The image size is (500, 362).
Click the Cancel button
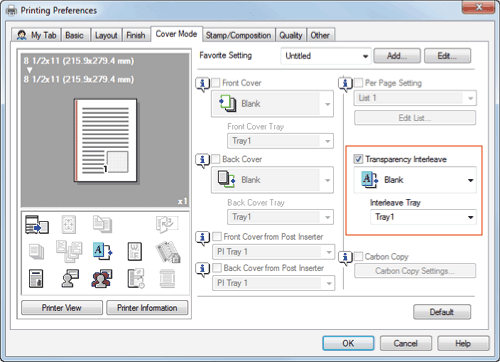click(x=406, y=343)
